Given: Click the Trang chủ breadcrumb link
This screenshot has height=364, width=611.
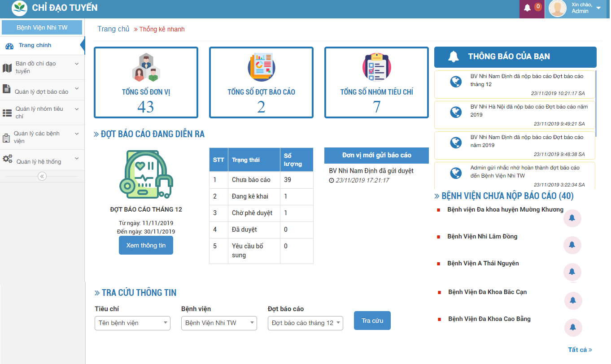Looking at the screenshot, I should 113,29.
